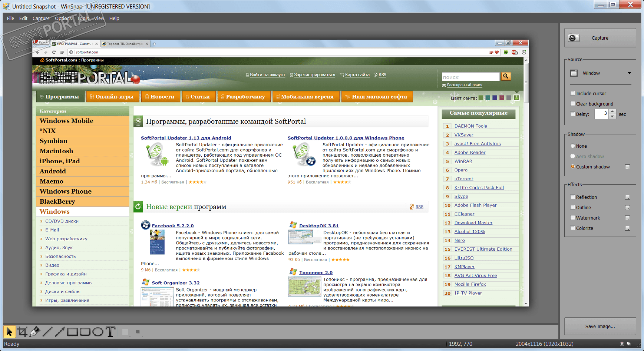This screenshot has width=644, height=351.
Task: Open the drawing color swatch in the toolbar
Action: 125,332
